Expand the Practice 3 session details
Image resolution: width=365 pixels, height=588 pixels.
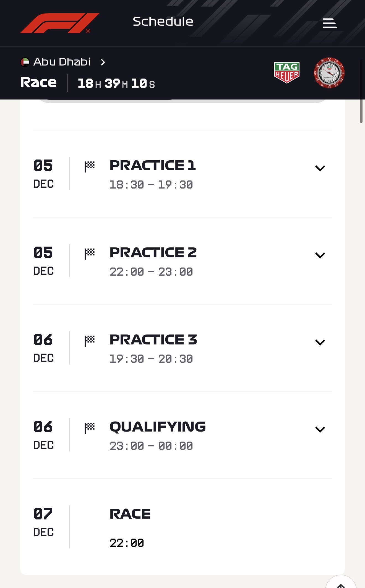click(320, 342)
